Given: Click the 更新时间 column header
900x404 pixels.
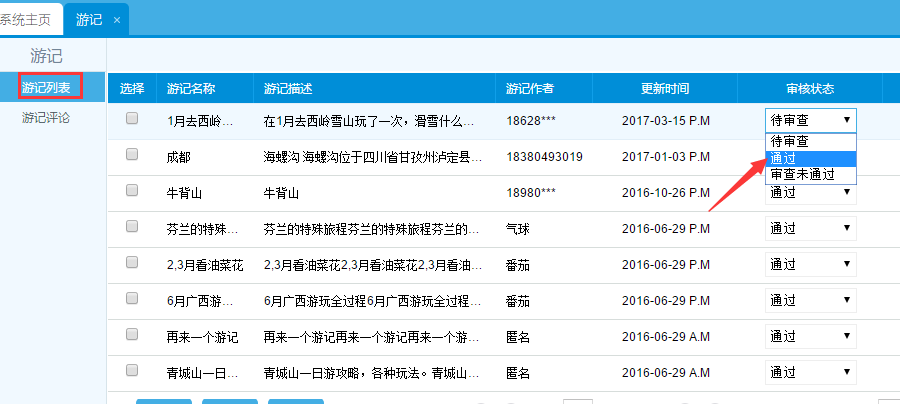Looking at the screenshot, I should (664, 88).
